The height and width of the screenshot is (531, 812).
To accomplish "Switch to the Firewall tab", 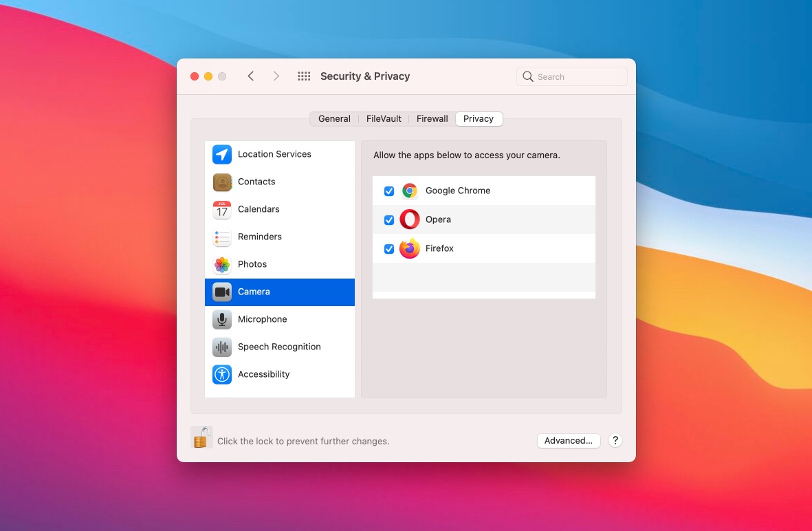I will [432, 118].
